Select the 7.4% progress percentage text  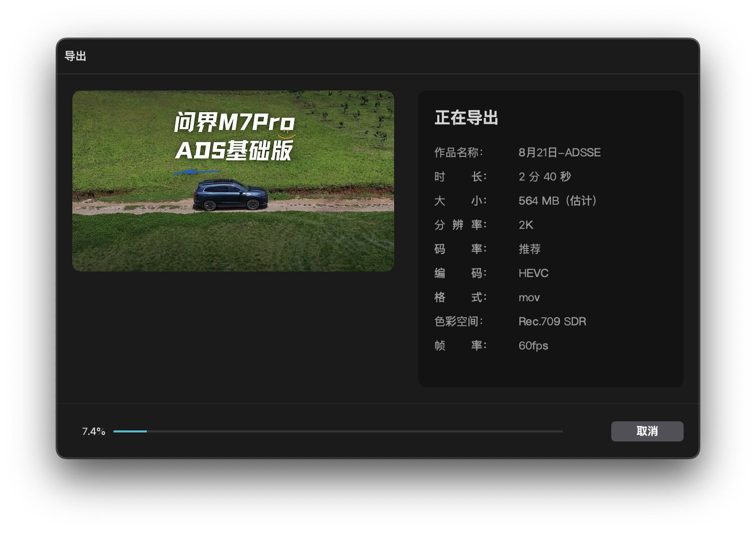point(93,431)
